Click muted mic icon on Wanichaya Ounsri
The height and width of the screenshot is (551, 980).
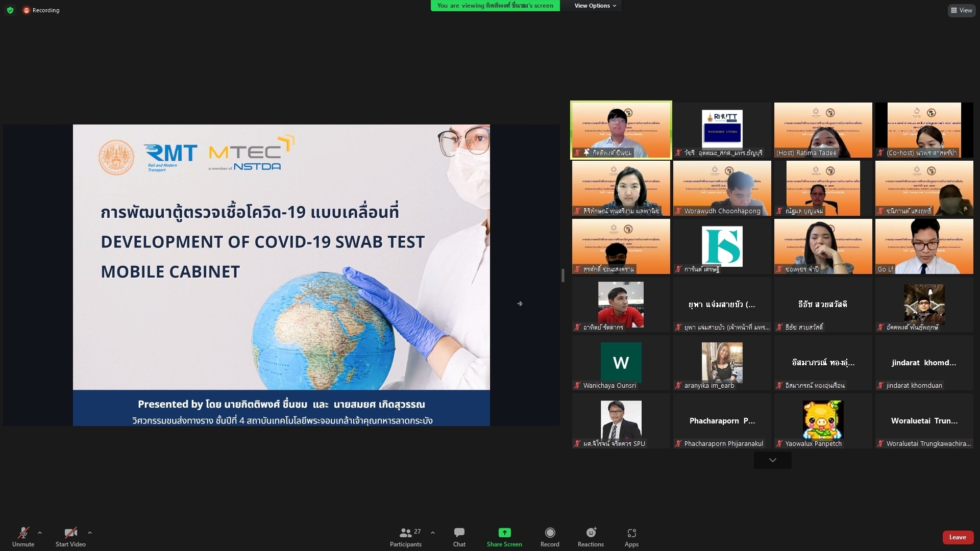click(x=577, y=386)
